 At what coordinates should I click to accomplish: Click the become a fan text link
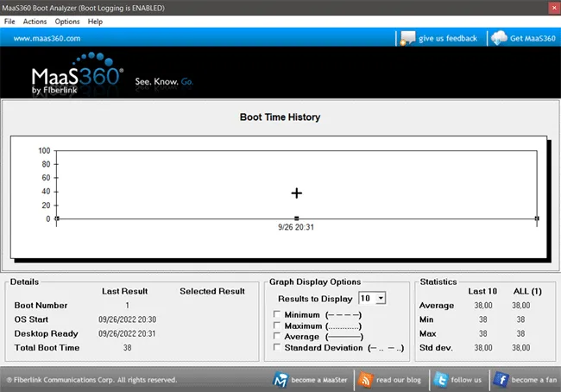(534, 380)
